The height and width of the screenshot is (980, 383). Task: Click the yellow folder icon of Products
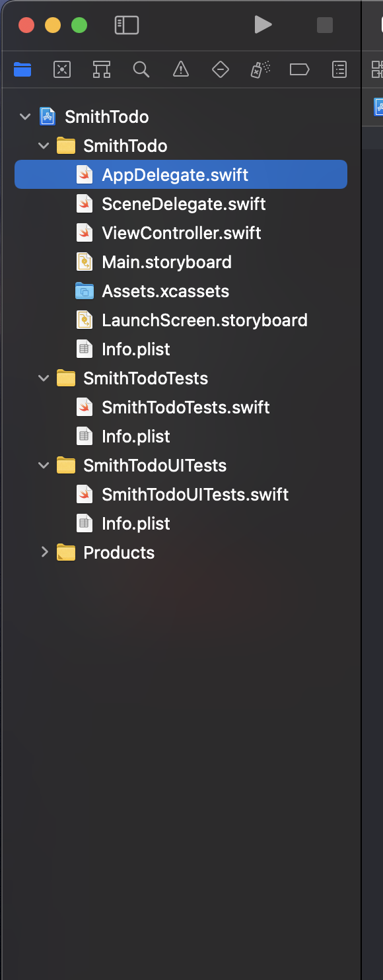tap(66, 553)
